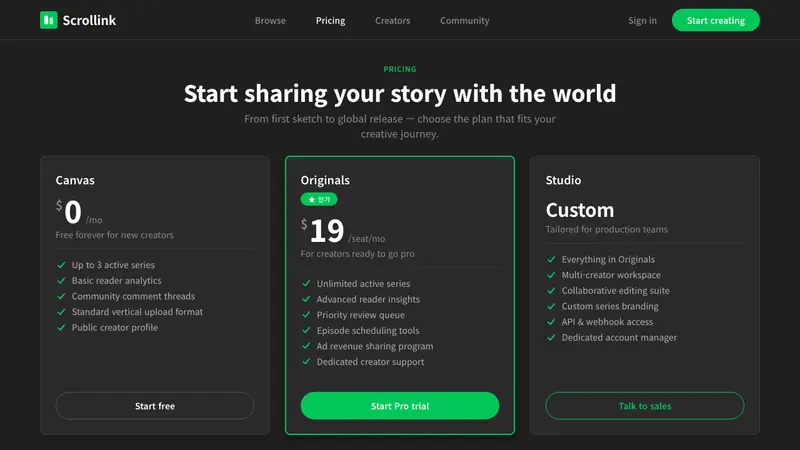Viewport: 800px width, 450px height.
Task: Click checkmark beside Episode scheduling tools
Action: coord(306,331)
